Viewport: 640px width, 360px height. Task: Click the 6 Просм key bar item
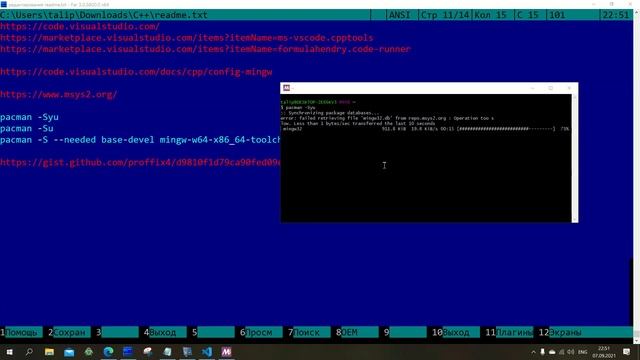pyautogui.click(x=261, y=332)
